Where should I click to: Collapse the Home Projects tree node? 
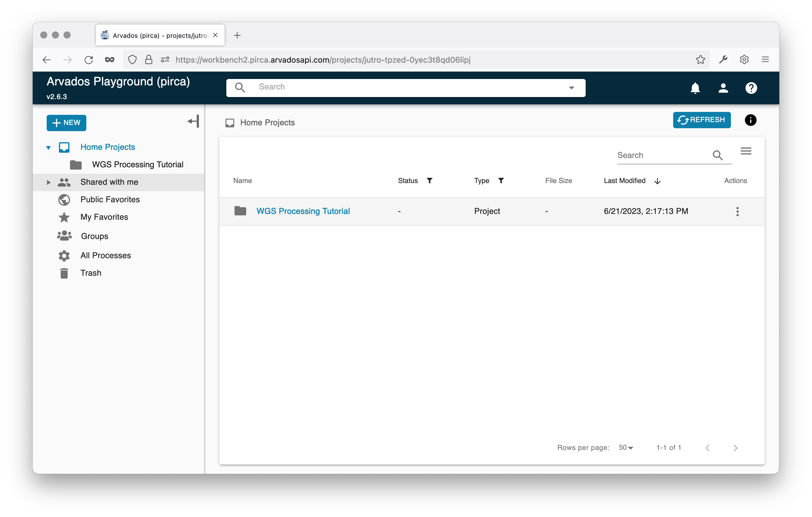(x=48, y=147)
